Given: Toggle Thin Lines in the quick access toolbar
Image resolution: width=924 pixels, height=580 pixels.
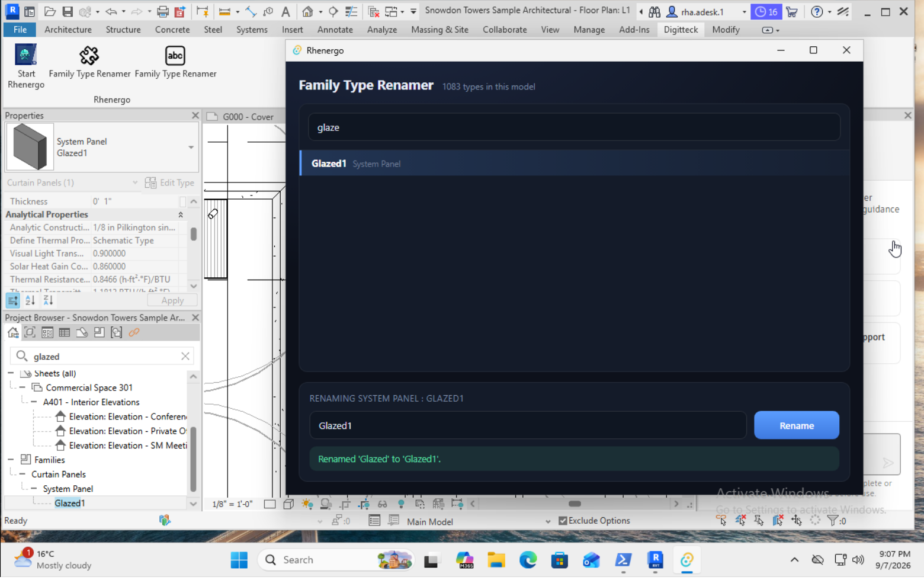Looking at the screenshot, I should coord(351,11).
